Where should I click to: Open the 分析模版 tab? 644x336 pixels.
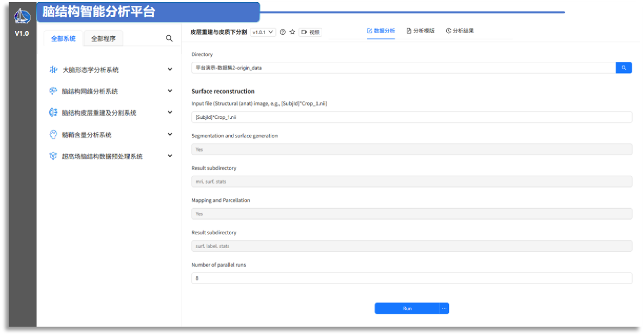click(x=420, y=31)
